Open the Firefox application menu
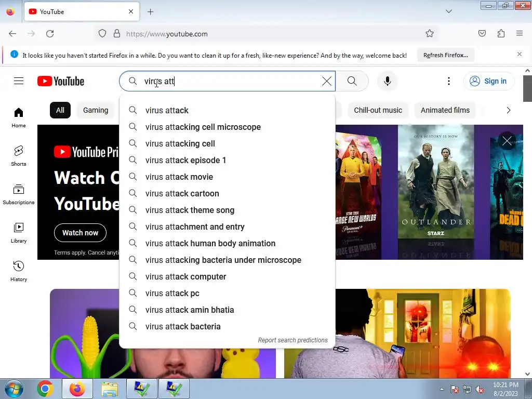Viewport: 532px width, 399px height. pyautogui.click(x=520, y=34)
